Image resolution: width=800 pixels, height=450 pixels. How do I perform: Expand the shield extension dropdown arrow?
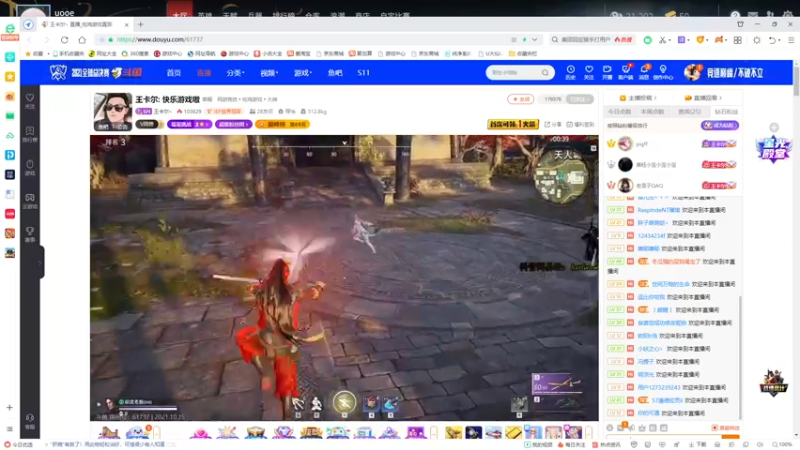pyautogui.click(x=708, y=40)
